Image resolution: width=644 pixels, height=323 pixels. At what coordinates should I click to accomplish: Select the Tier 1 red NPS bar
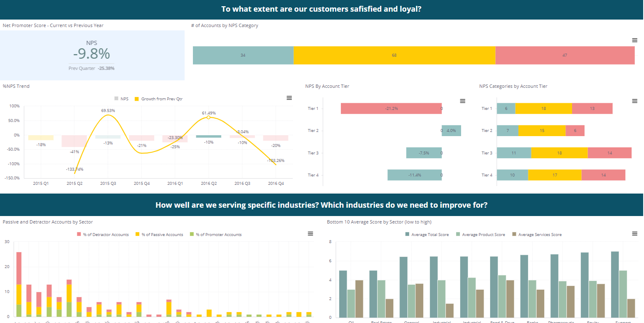tap(391, 108)
